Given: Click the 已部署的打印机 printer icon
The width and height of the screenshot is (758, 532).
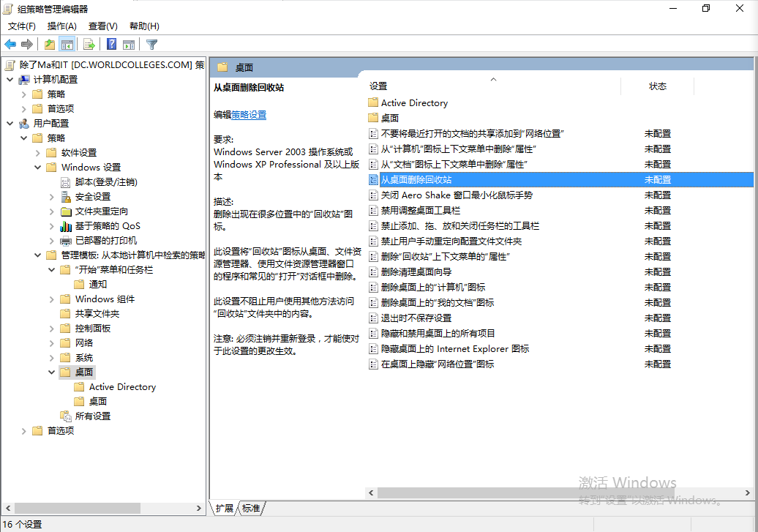Looking at the screenshot, I should point(66,241).
